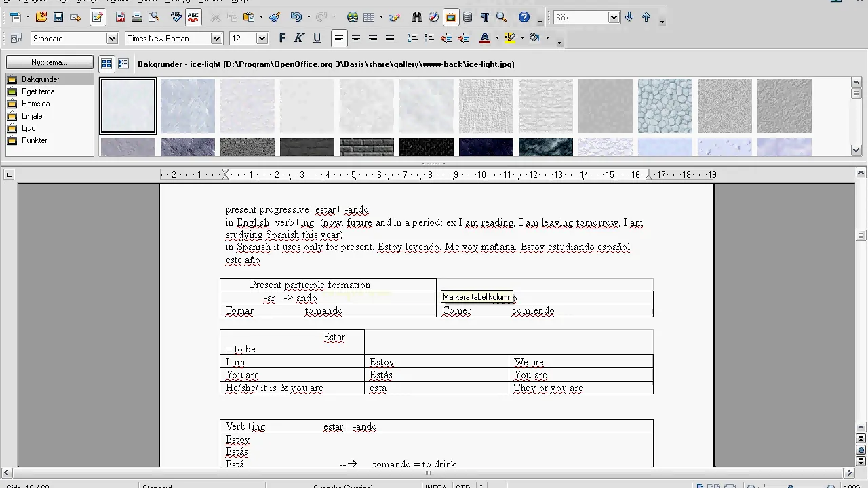Viewport: 868px width, 488px height.
Task: Apply font color with the A icon
Action: click(x=485, y=39)
